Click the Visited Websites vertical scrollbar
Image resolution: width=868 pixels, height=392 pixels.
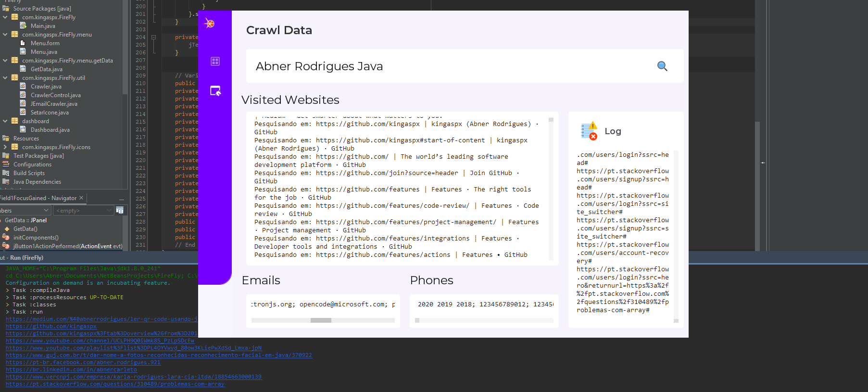click(551, 188)
